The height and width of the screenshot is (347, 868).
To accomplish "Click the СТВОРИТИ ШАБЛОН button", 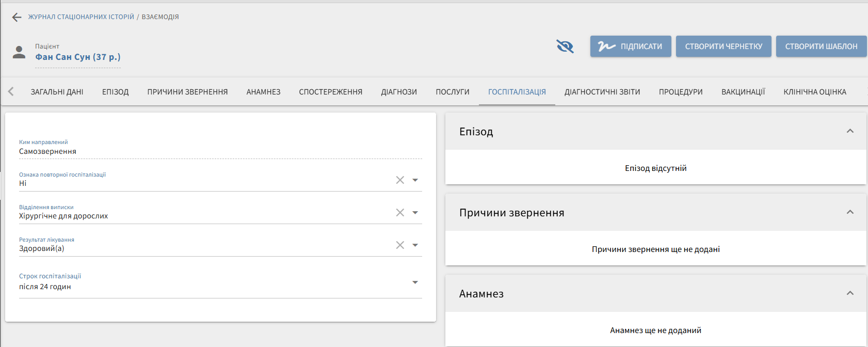I will coord(821,46).
